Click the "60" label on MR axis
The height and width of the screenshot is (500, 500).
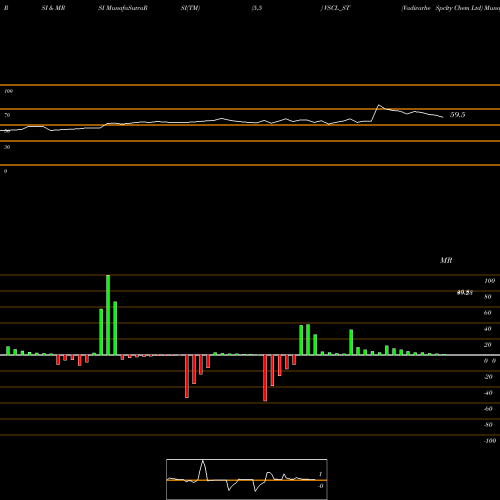(x=488, y=313)
